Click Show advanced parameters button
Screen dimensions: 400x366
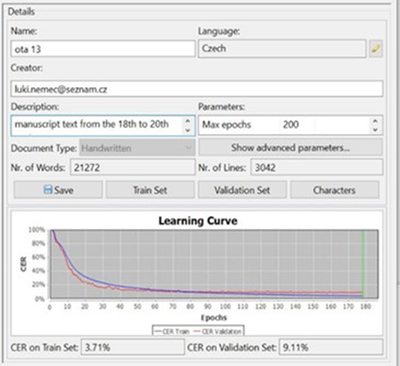(x=291, y=148)
